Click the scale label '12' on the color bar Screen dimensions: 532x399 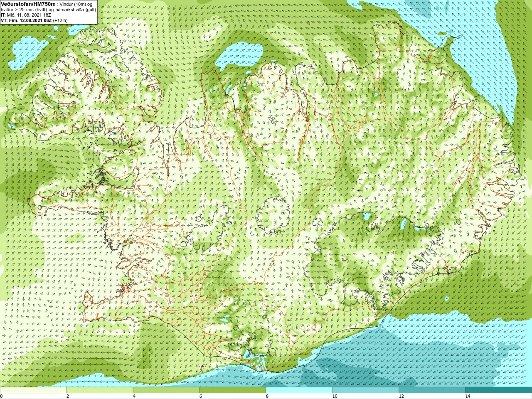click(x=401, y=396)
